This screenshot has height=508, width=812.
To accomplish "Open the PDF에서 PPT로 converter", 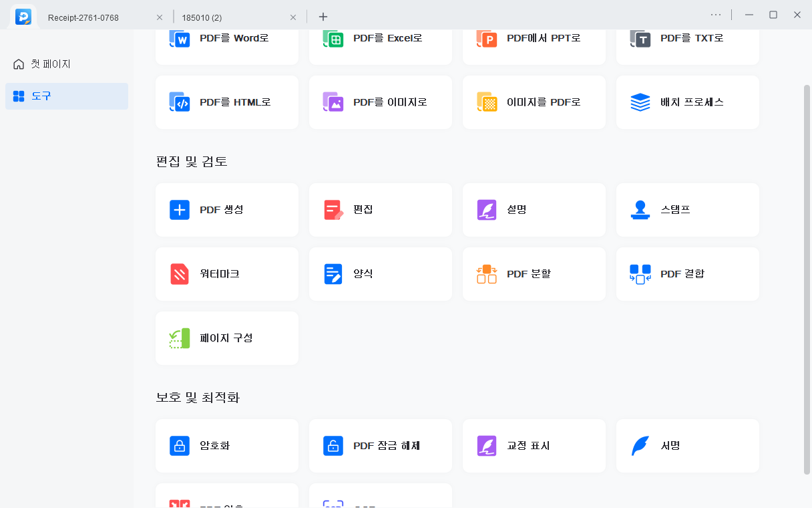I will 534,38.
